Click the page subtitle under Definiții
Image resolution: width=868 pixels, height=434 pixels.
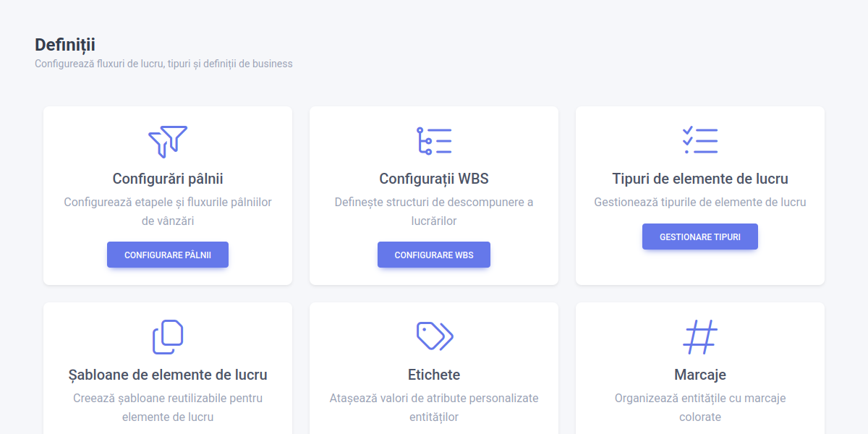coord(163,64)
